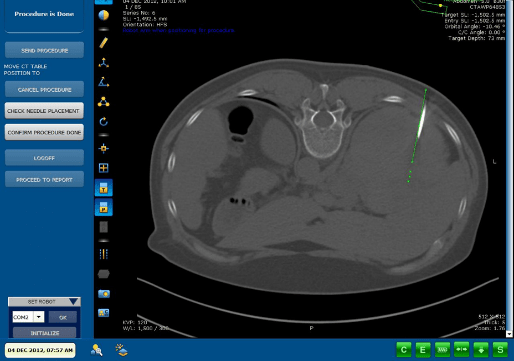
Task: Click the A-C labeled toolbar icon
Action: (104, 313)
